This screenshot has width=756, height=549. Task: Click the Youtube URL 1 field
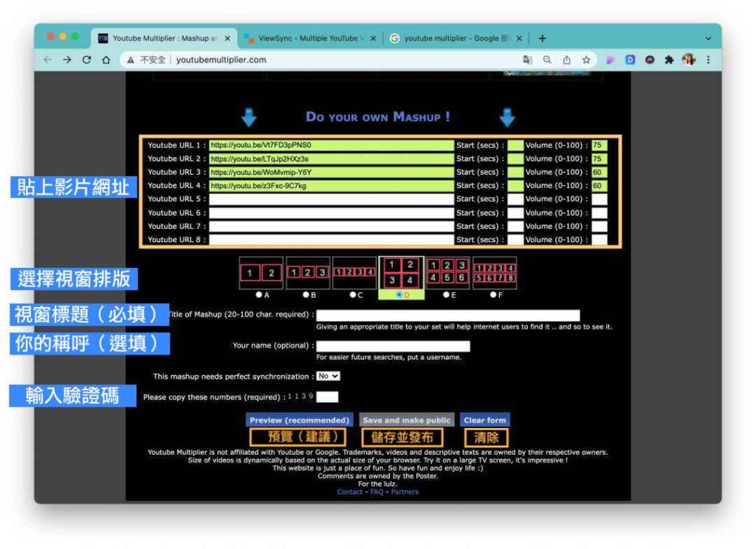[331, 145]
